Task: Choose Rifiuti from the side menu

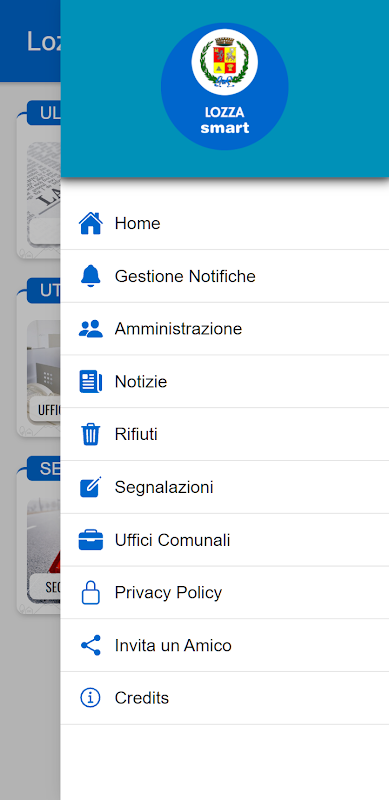Action: click(x=225, y=435)
